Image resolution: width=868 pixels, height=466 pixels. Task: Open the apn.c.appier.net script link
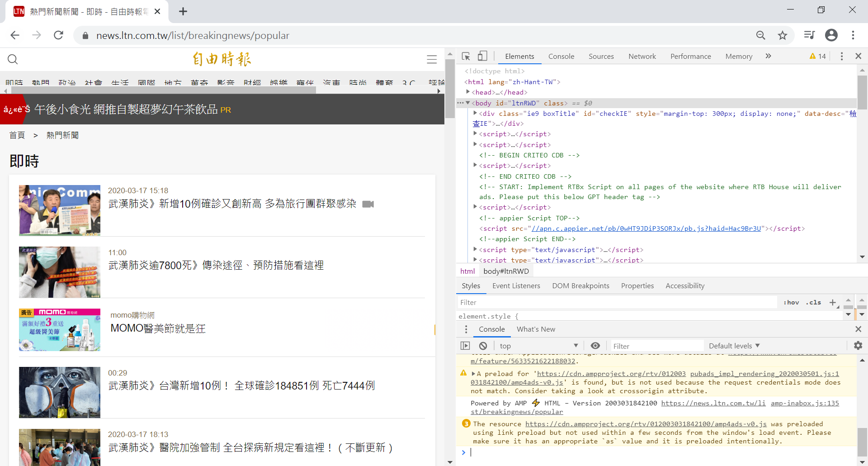point(646,228)
